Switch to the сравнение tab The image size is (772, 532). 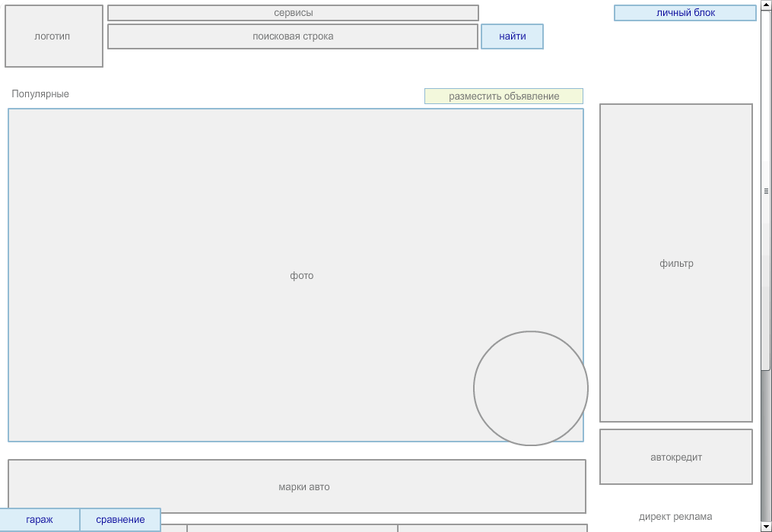pyautogui.click(x=119, y=520)
